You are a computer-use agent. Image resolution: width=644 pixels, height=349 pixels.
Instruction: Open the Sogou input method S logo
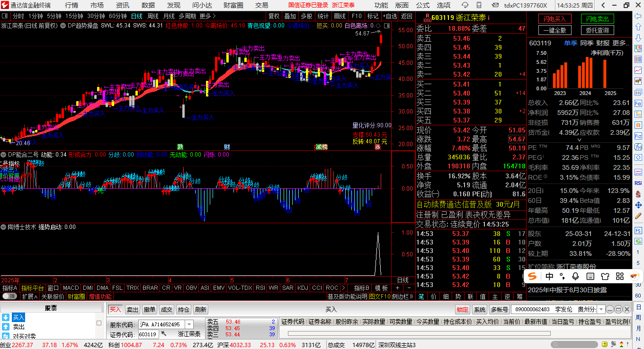533,276
